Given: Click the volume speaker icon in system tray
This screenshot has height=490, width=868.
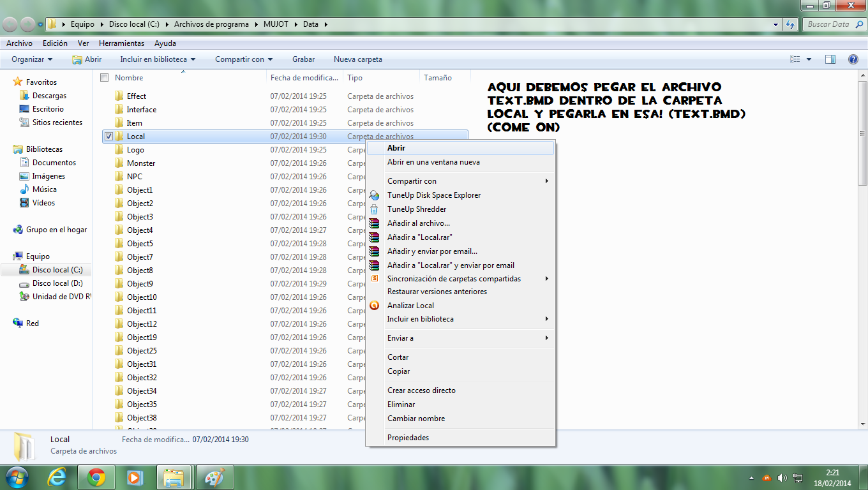Looking at the screenshot, I should [x=782, y=478].
